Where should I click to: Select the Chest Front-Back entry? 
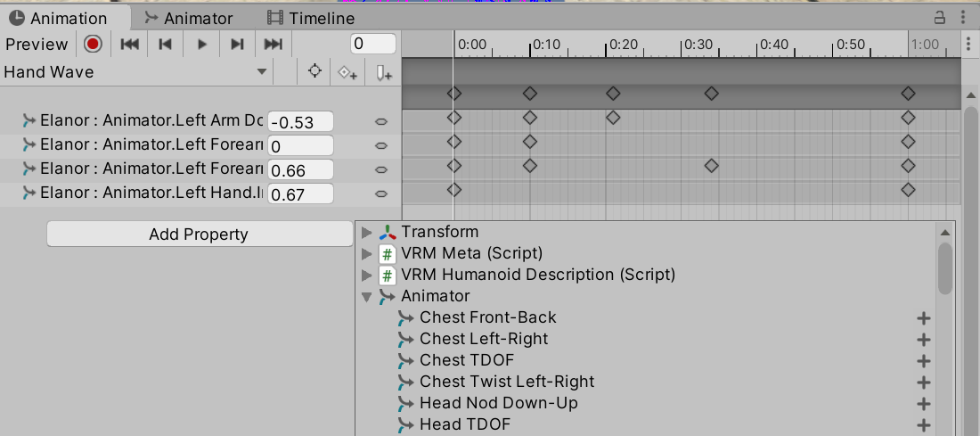click(488, 317)
